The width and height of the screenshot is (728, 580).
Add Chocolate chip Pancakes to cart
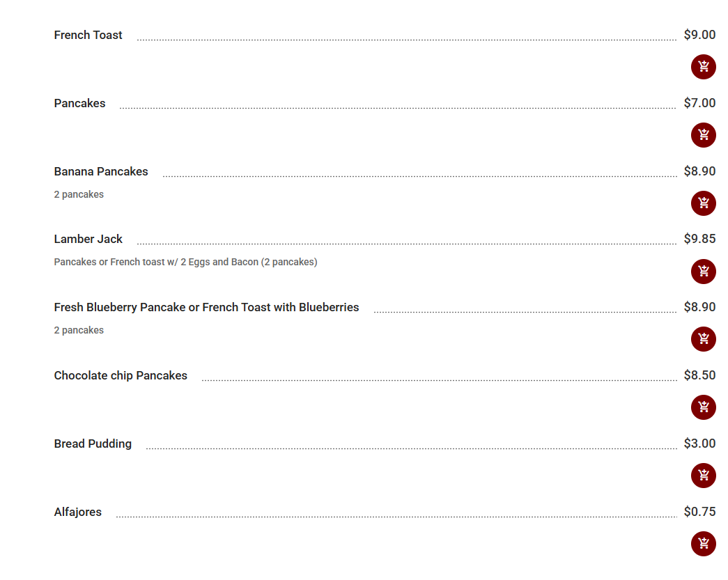point(703,407)
